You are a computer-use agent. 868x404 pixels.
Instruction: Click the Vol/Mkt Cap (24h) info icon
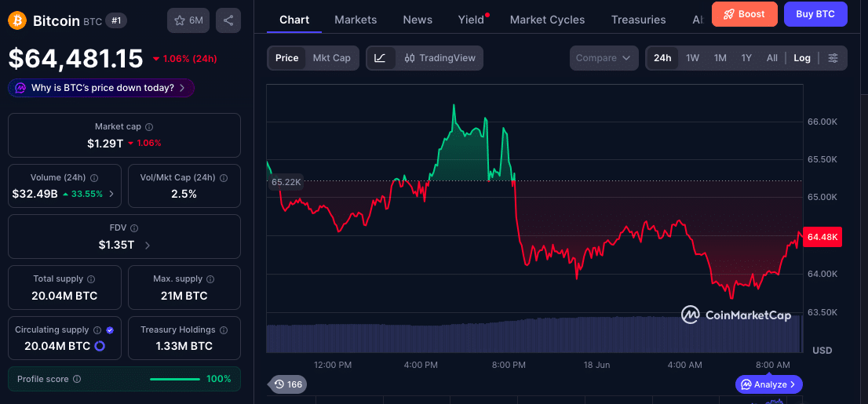224,177
